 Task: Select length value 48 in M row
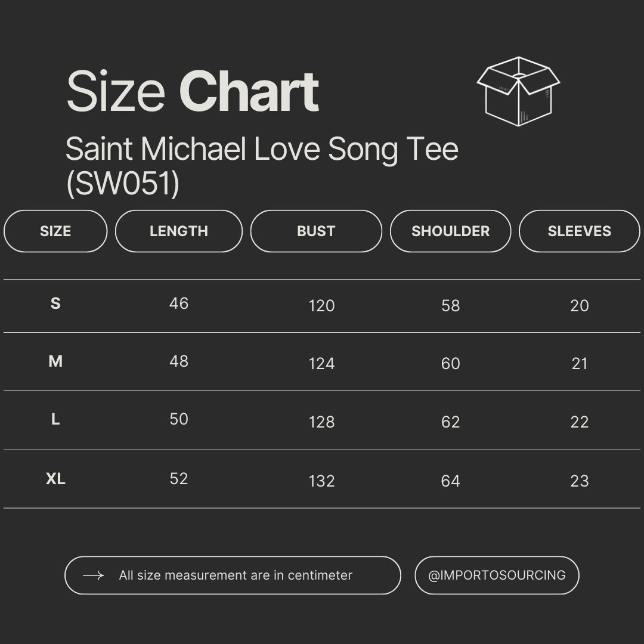click(179, 361)
